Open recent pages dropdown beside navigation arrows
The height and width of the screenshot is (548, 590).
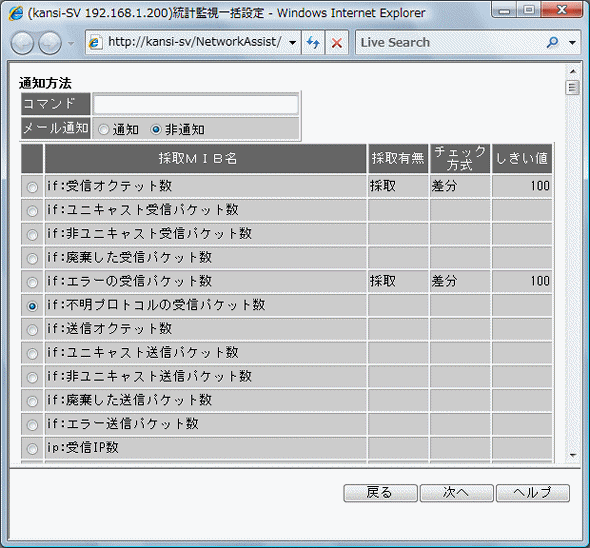[70, 43]
